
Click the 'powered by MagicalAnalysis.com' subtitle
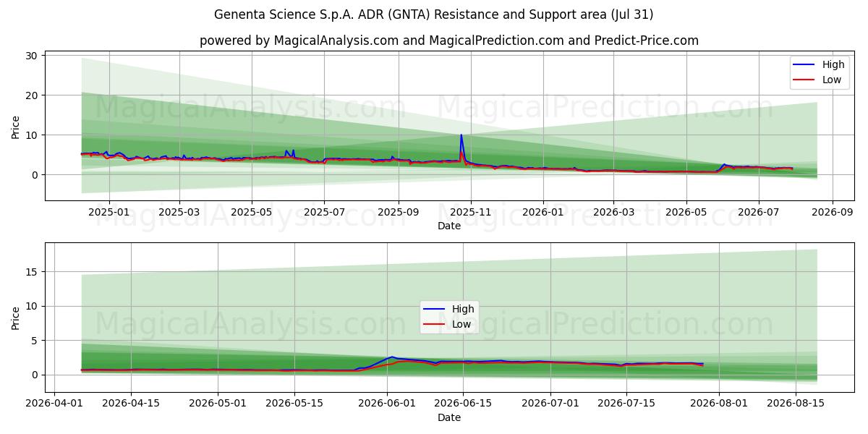click(x=449, y=41)
